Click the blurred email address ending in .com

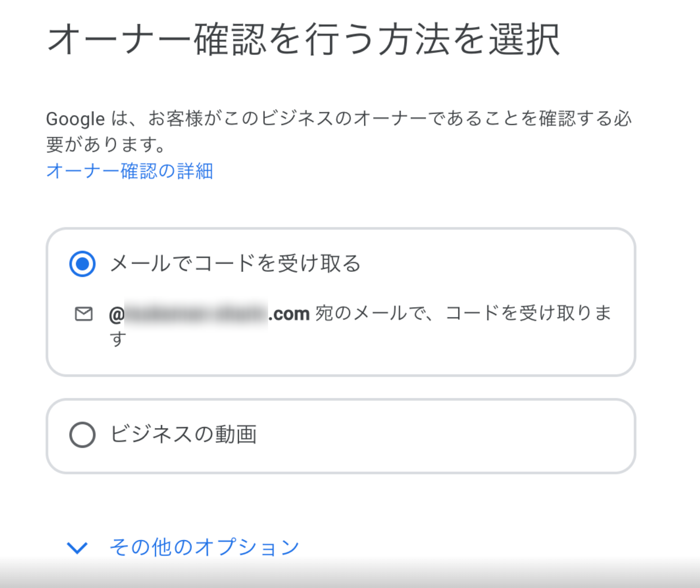click(x=207, y=313)
